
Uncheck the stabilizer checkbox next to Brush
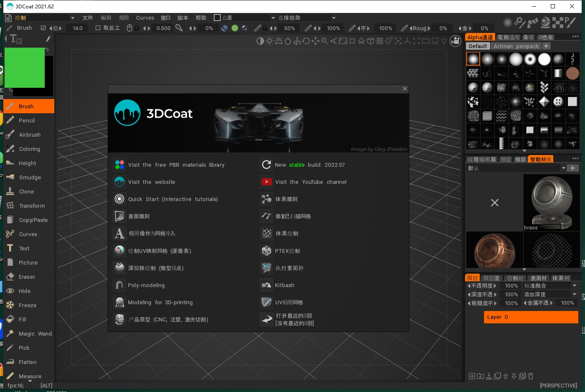pyautogui.click(x=43, y=28)
